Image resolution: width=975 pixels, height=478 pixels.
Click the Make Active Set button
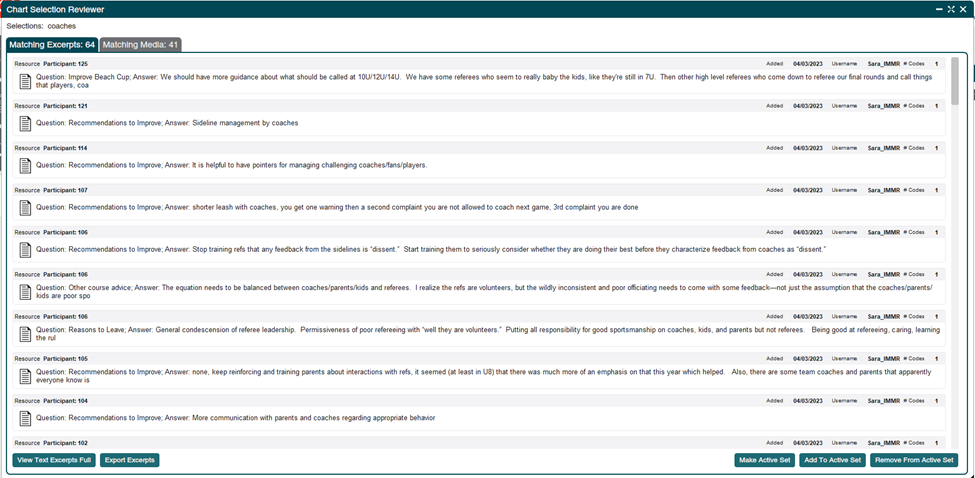764,460
